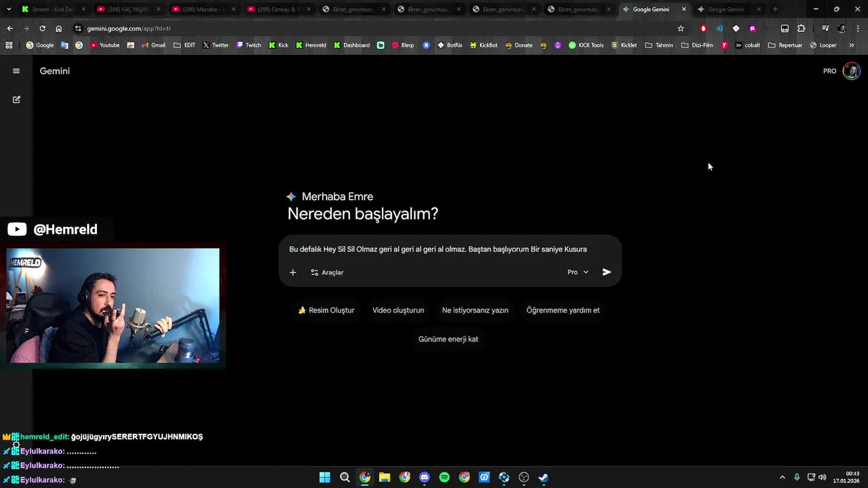Open the apps grid on bookmarks bar
This screenshot has height=488, width=868.
point(9,45)
